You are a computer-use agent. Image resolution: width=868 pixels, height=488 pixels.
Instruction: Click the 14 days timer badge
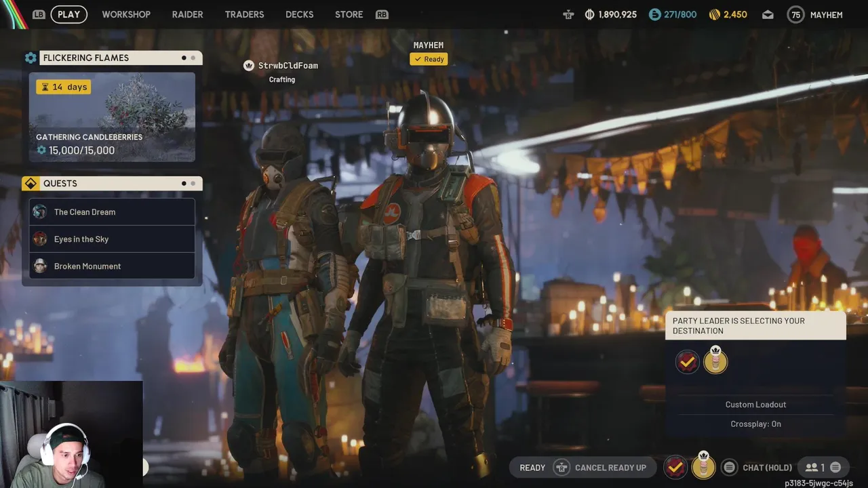tap(64, 87)
